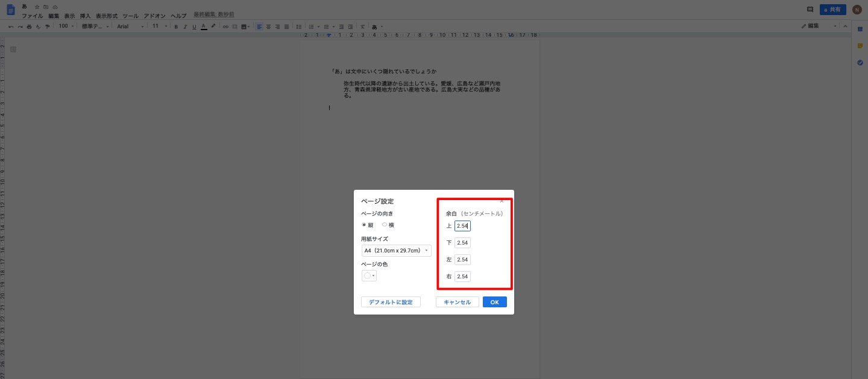Viewport: 868px width, 379px height.
Task: Open Google Keep side panel icon
Action: (x=860, y=46)
